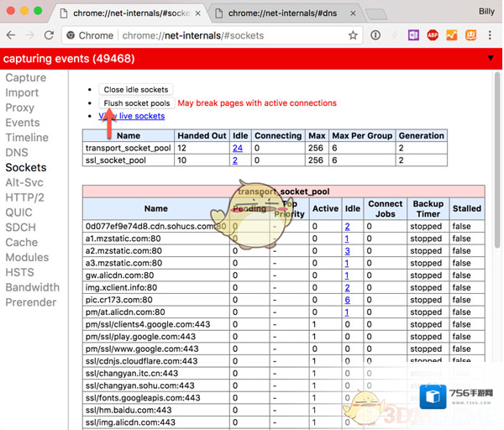Click the new tab button
Viewport: 504px width, 430px height.
[x=377, y=13]
